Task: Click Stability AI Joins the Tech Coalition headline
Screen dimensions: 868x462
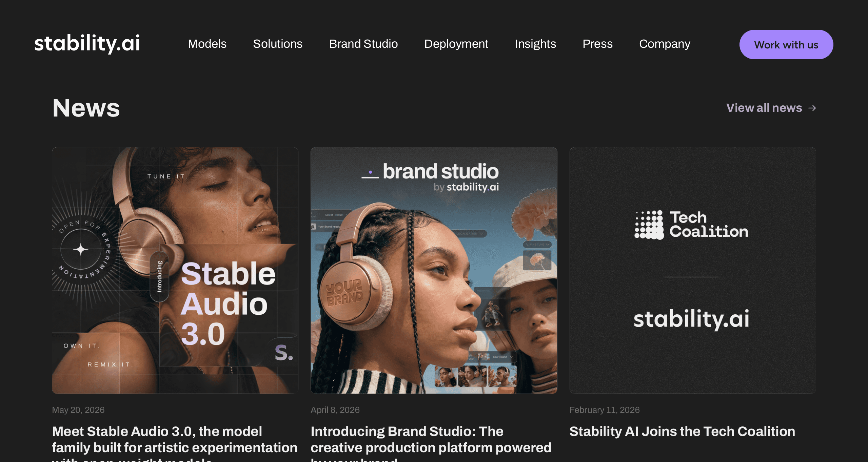Action: click(x=682, y=431)
